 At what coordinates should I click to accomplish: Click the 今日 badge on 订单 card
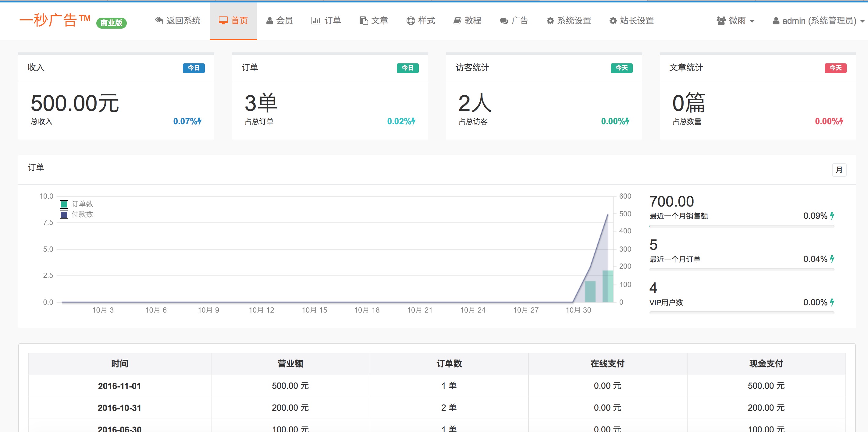tap(408, 68)
